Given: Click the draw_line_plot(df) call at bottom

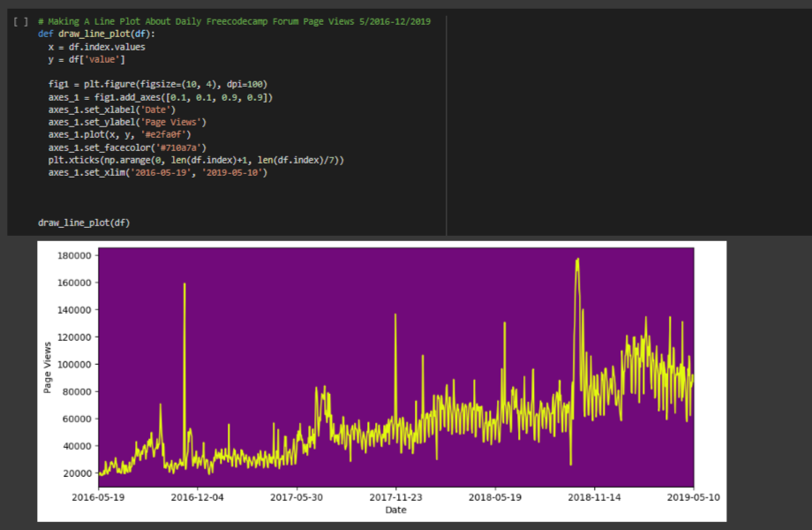Looking at the screenshot, I should point(84,223).
